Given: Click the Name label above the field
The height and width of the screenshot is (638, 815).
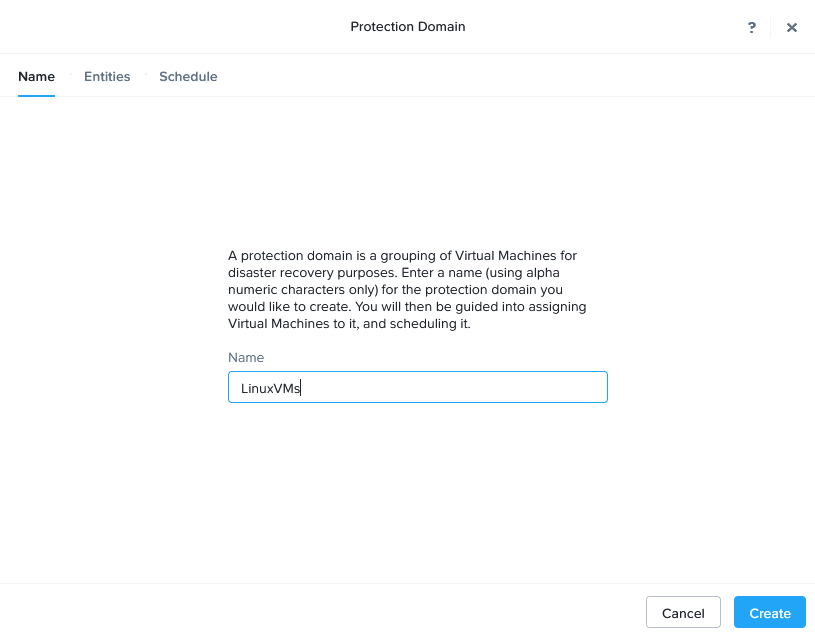Looking at the screenshot, I should [246, 357].
